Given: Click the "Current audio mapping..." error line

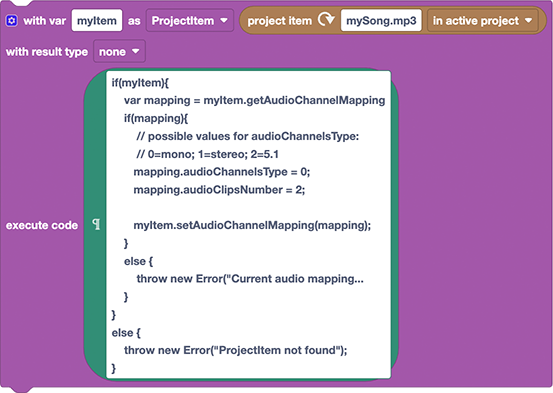Looking at the screenshot, I should click(x=250, y=279).
